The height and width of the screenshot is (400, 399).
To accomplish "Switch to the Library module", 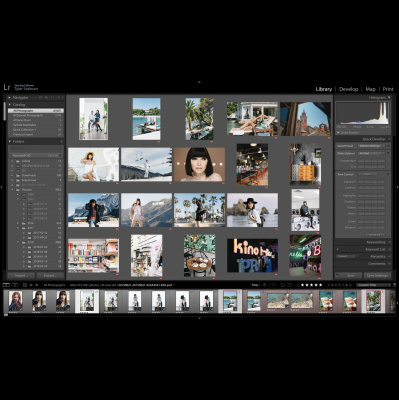I will click(324, 89).
